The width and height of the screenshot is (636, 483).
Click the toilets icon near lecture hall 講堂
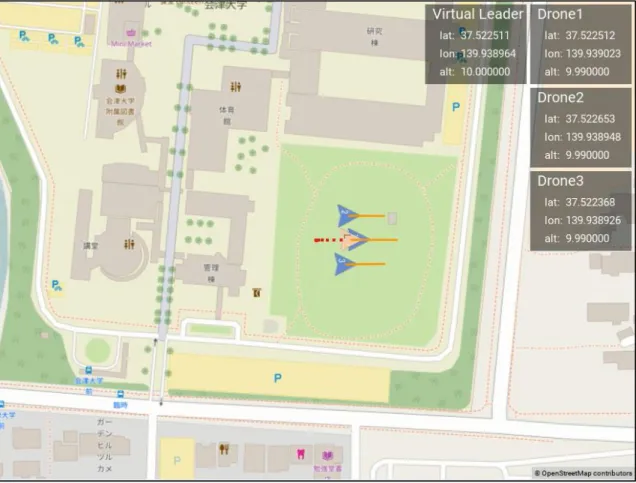point(129,244)
